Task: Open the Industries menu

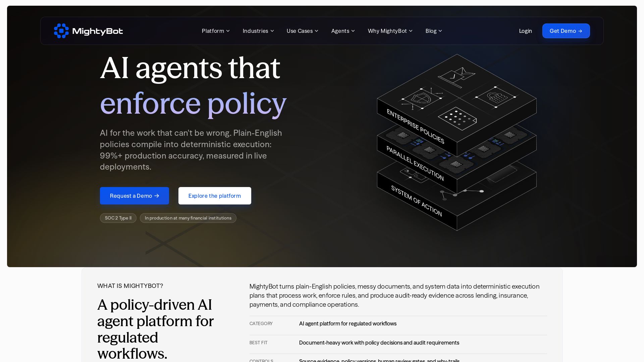Action: coord(258,31)
